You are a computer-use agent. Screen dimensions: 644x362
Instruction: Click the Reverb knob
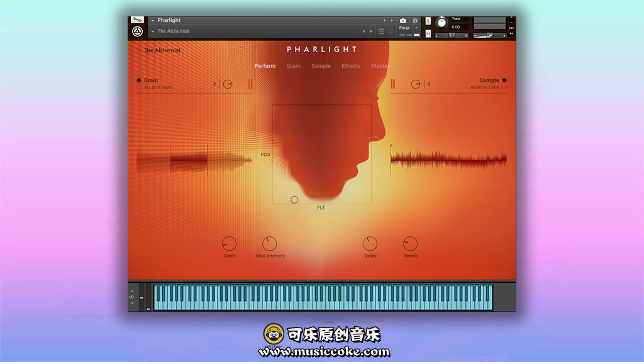tap(410, 244)
